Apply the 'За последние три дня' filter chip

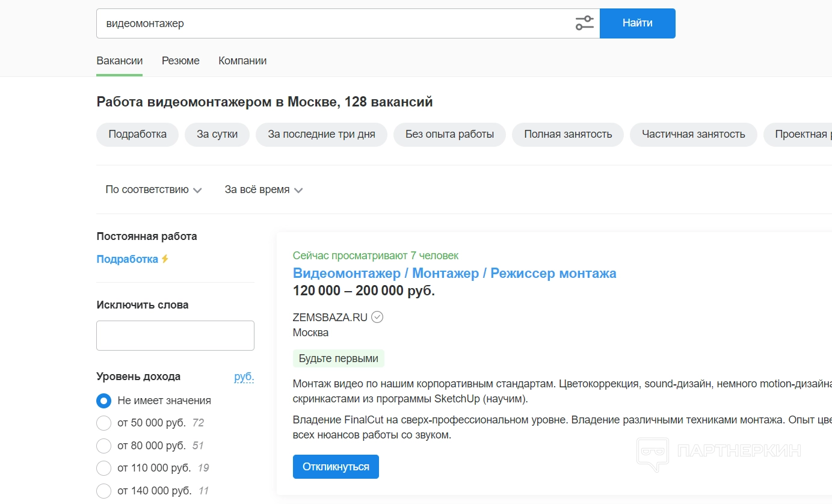pyautogui.click(x=321, y=134)
